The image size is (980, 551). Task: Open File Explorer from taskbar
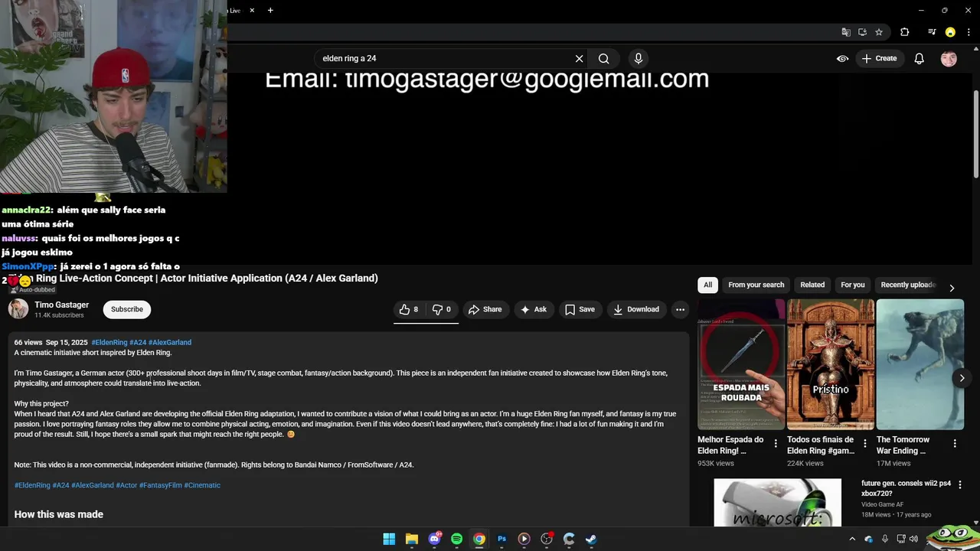[412, 539]
